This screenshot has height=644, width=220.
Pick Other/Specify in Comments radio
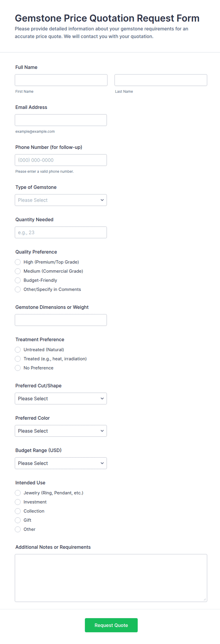(18, 289)
